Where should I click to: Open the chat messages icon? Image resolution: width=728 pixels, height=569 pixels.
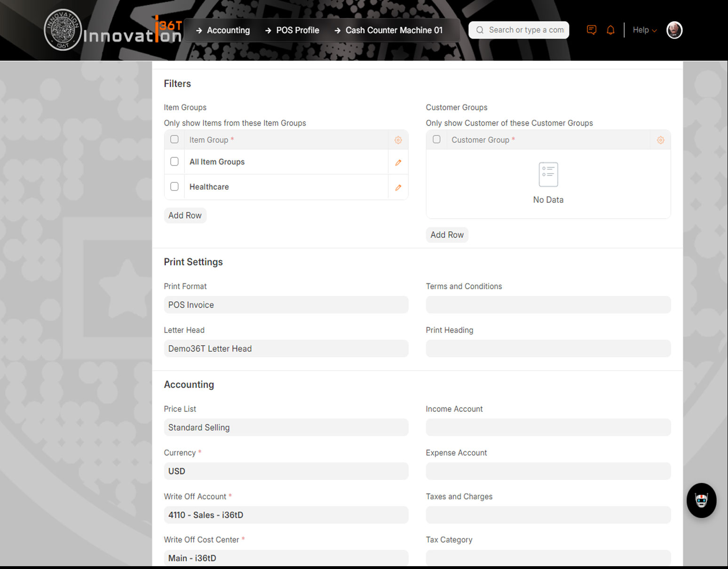tap(591, 30)
